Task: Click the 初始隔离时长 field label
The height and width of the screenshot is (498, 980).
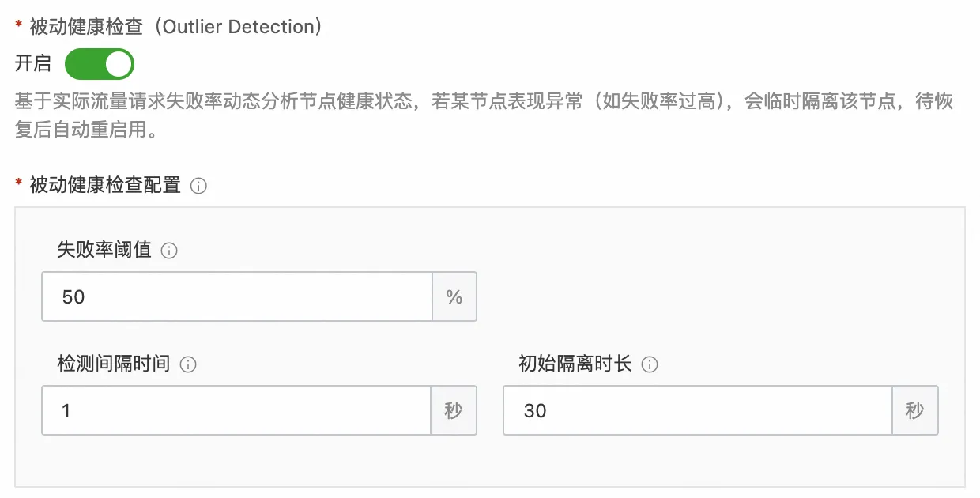Action: (x=575, y=364)
